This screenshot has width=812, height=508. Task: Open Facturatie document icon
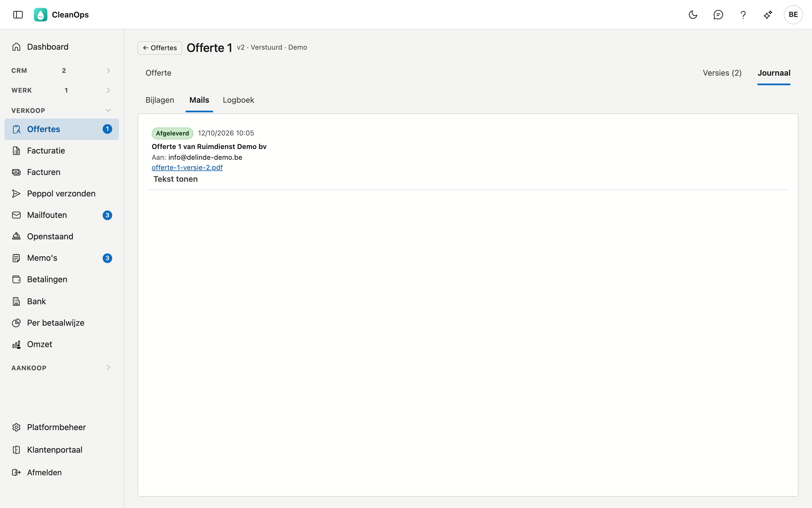coord(16,150)
